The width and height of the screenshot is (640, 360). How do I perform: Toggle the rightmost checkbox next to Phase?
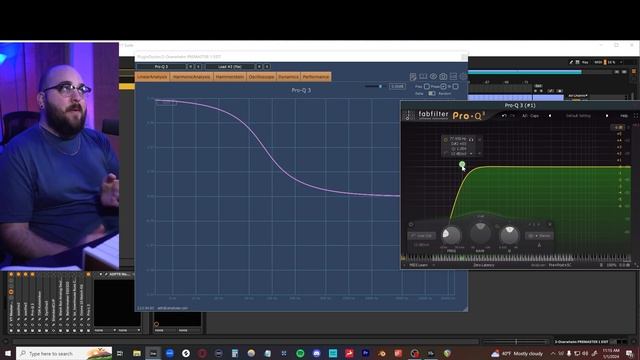456,87
